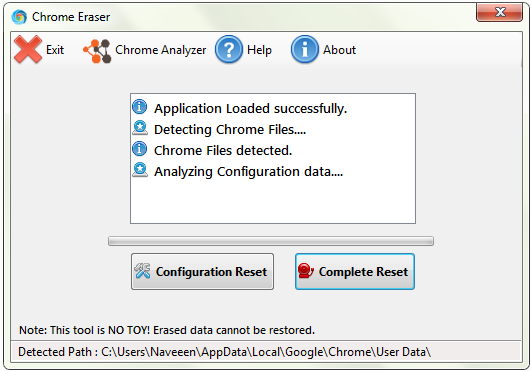Screen dimensions: 531x371
Task: Click the empty progress bar
Action: point(271,241)
